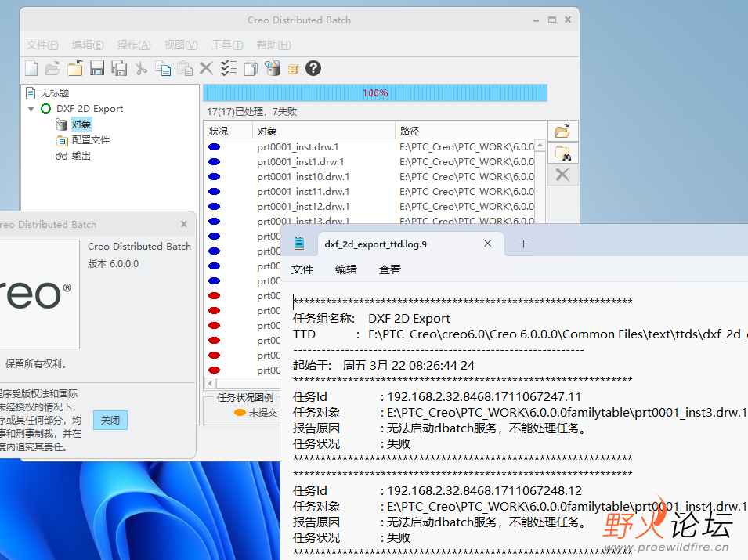Click the notepad icon on the log tab strip

click(x=299, y=244)
